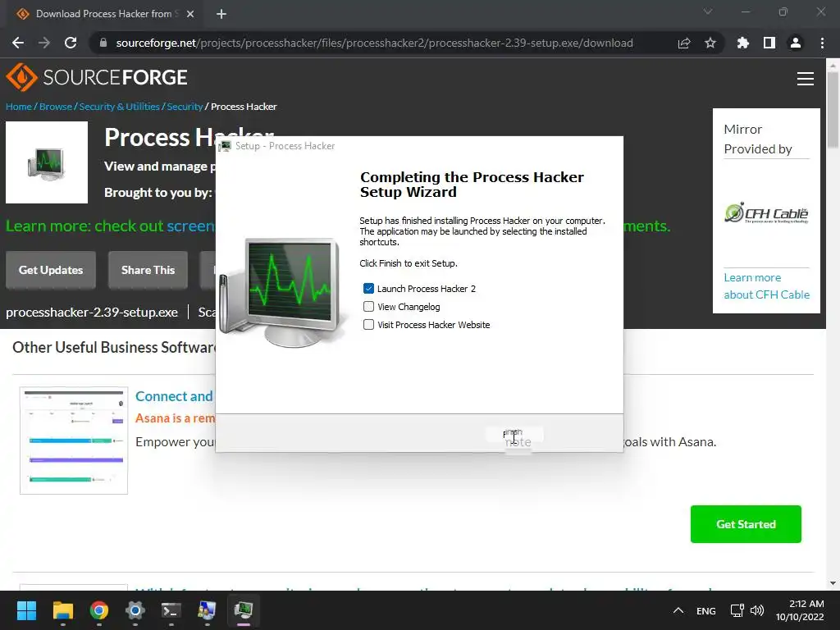
Task: Click the green Get Started button
Action: [746, 524]
